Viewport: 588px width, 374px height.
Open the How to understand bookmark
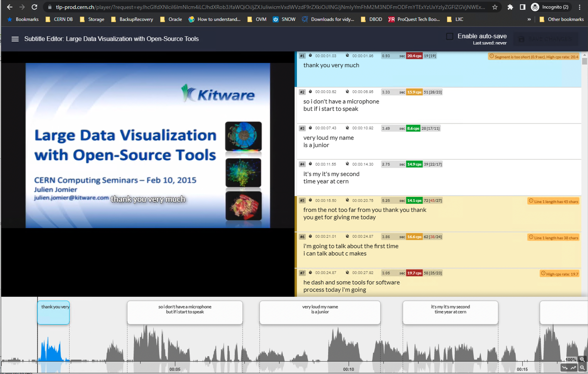click(215, 19)
